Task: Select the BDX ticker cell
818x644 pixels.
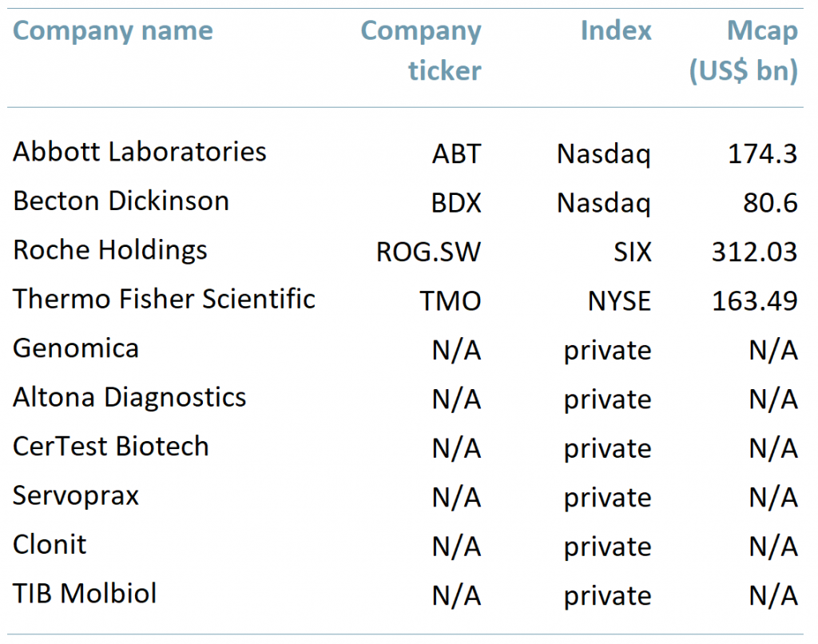Action: [x=457, y=203]
